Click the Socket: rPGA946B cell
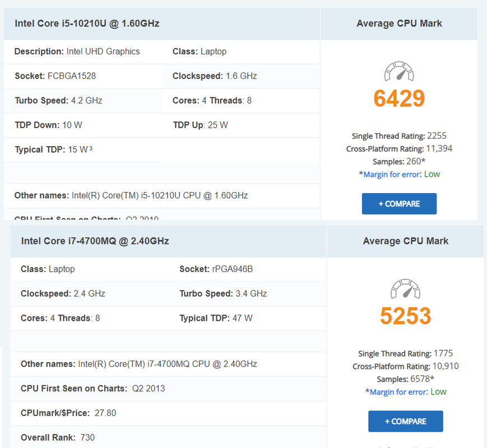 tap(248, 269)
